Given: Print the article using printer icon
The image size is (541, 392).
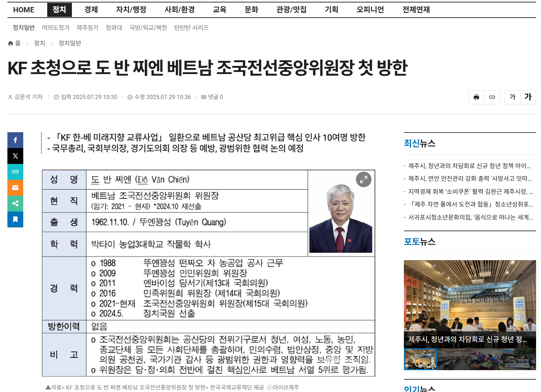Looking at the screenshot, I should click(x=476, y=97).
